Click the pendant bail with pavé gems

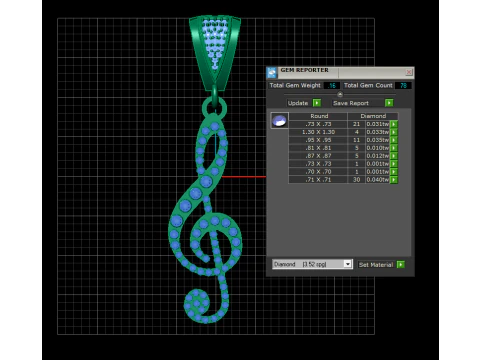tap(215, 52)
